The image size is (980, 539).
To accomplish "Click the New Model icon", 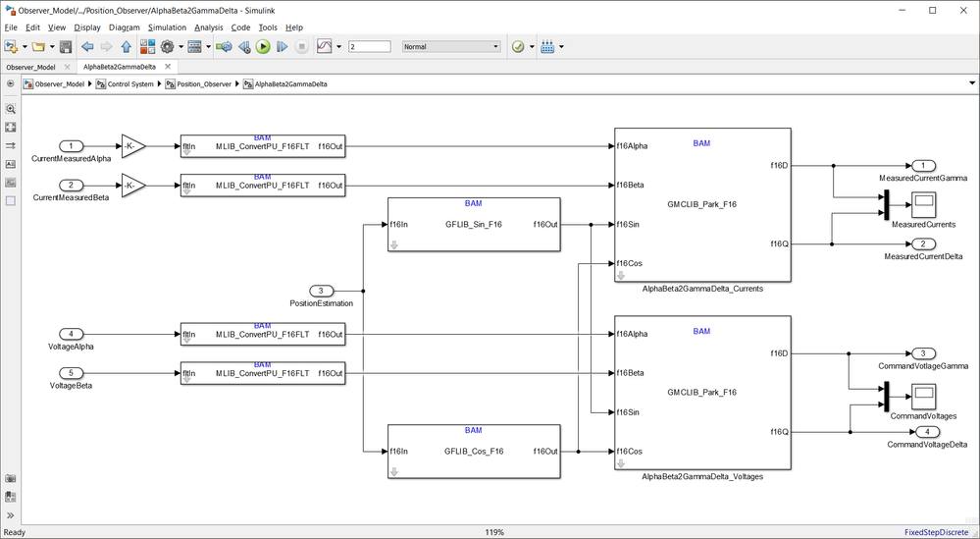I will point(11,46).
